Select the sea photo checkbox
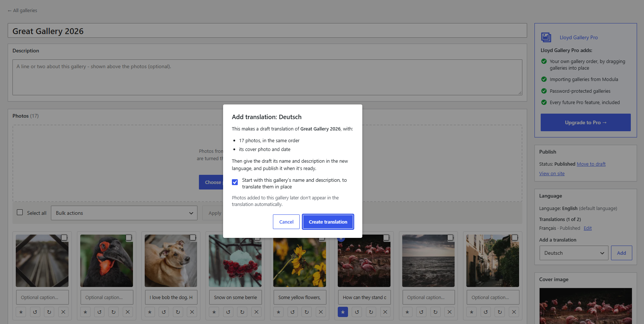This screenshot has height=324, width=644. pyautogui.click(x=450, y=238)
